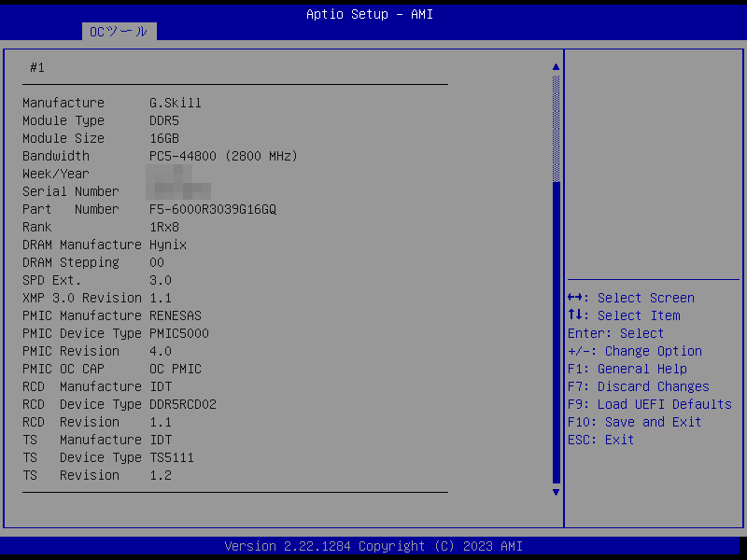Viewport: 747px width, 560px height.
Task: Click the XMP 3.0 Revision label
Action: pos(82,298)
